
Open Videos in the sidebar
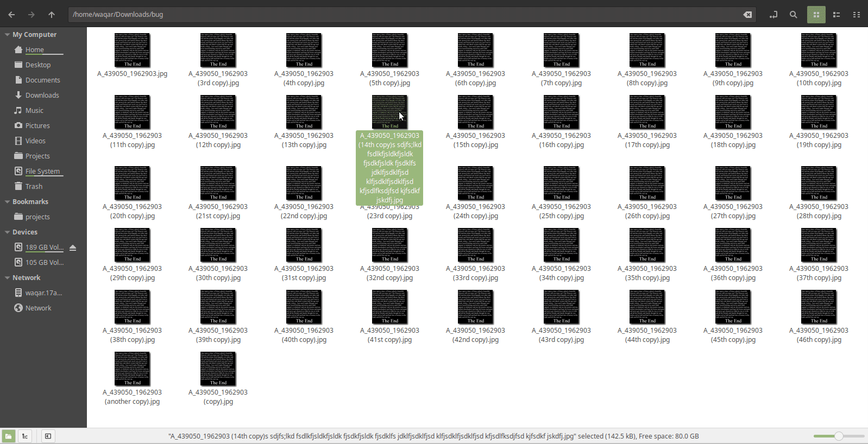coord(35,141)
